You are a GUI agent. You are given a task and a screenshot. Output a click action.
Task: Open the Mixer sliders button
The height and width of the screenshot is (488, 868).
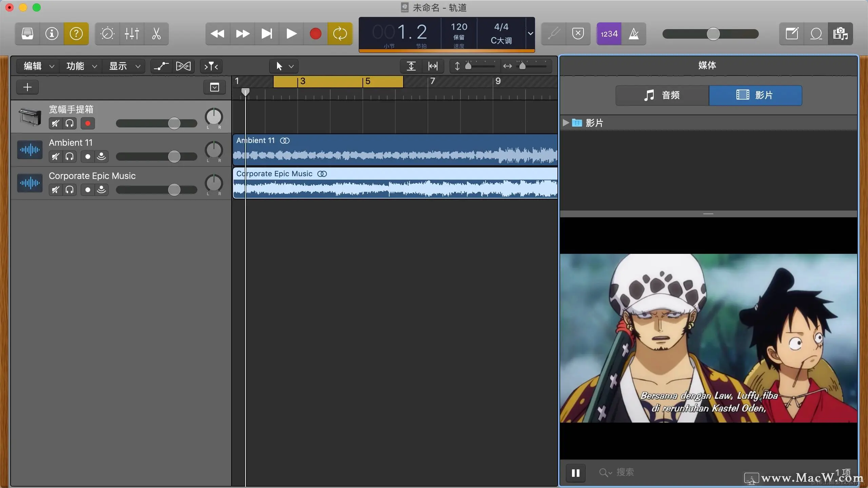[x=132, y=34]
